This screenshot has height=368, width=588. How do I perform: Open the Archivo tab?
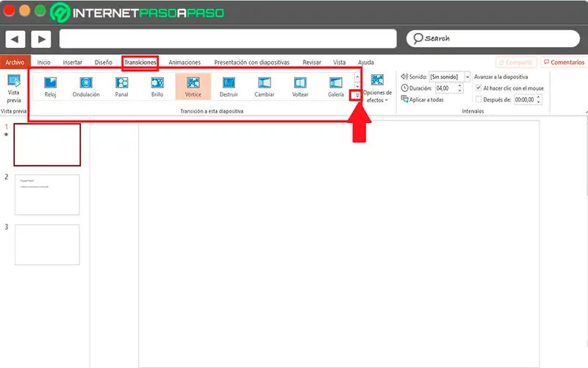tap(15, 63)
